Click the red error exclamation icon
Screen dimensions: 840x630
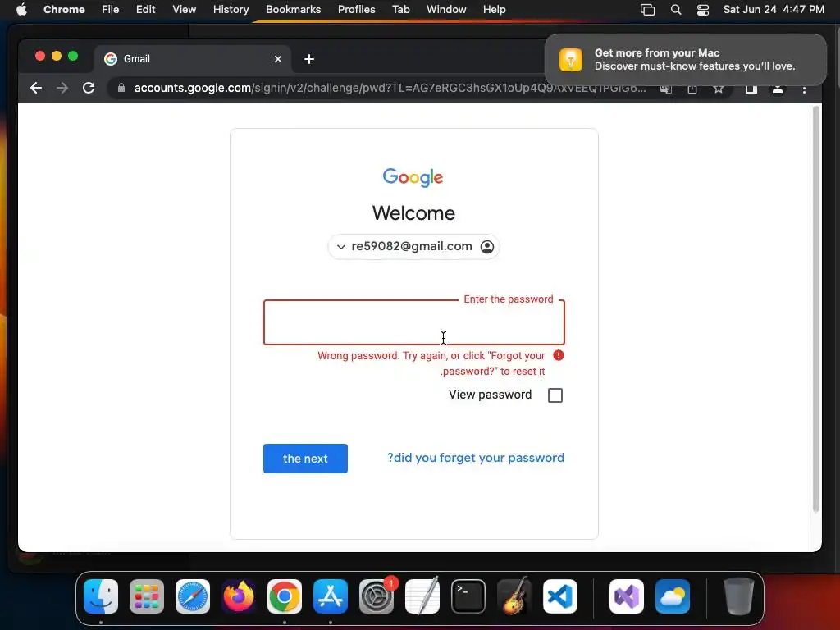(558, 355)
